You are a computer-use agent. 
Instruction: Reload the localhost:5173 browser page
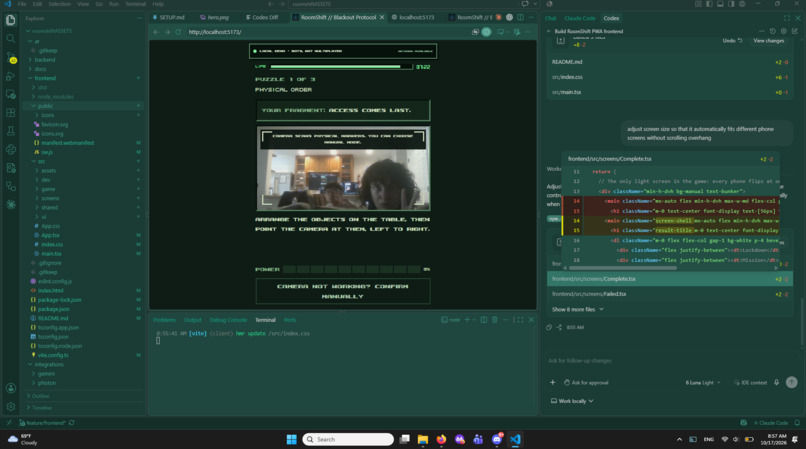(x=178, y=32)
